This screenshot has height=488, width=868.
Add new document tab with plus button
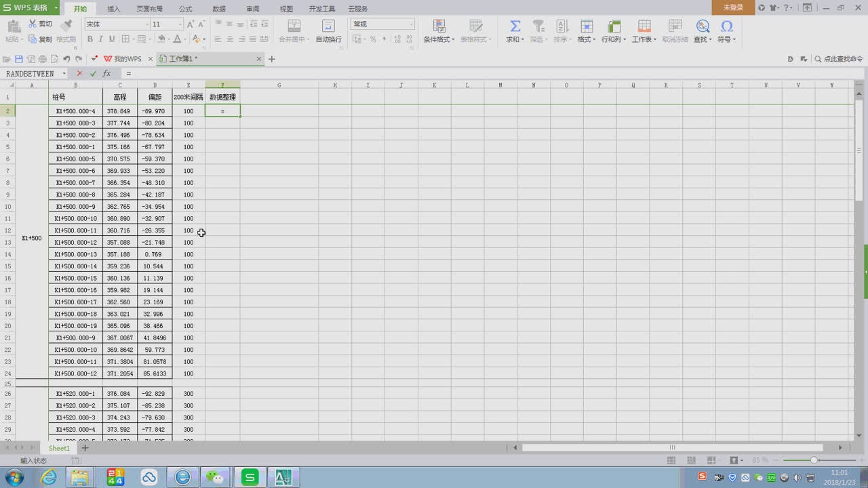272,59
